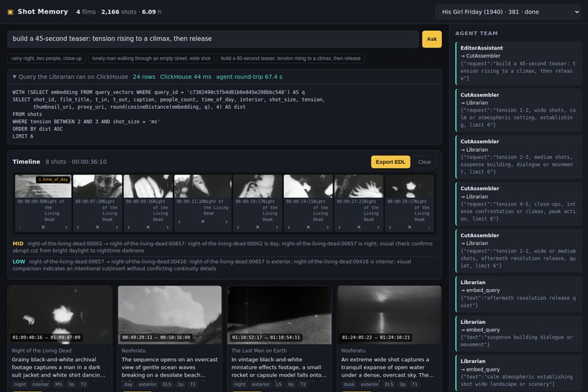Remove the 00:00:09:16 shot from timeline
This screenshot has width=588, height=392.
pyautogui.click(x=148, y=227)
